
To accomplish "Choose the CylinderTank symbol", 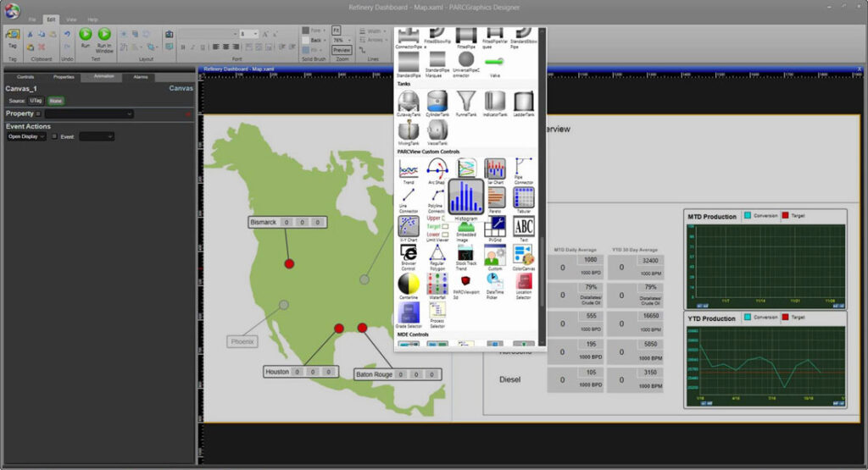I will (x=437, y=102).
